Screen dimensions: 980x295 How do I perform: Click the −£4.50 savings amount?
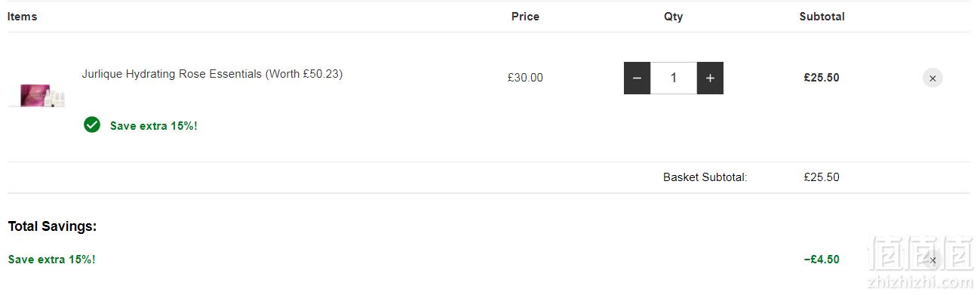point(822,260)
